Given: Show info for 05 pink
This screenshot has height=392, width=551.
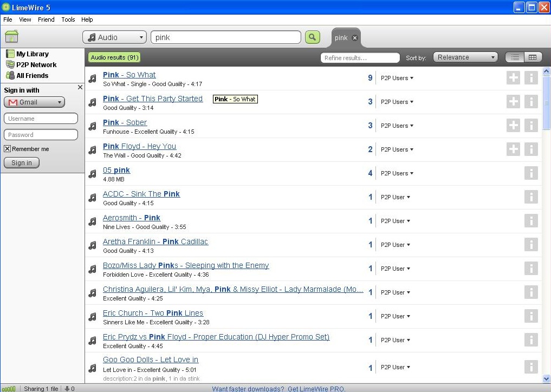Looking at the screenshot, I should pyautogui.click(x=531, y=173).
